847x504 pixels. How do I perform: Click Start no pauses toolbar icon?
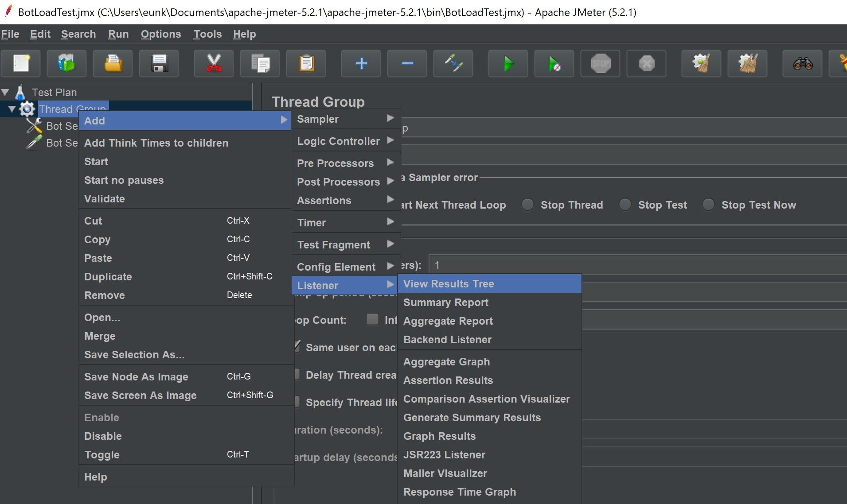click(554, 63)
